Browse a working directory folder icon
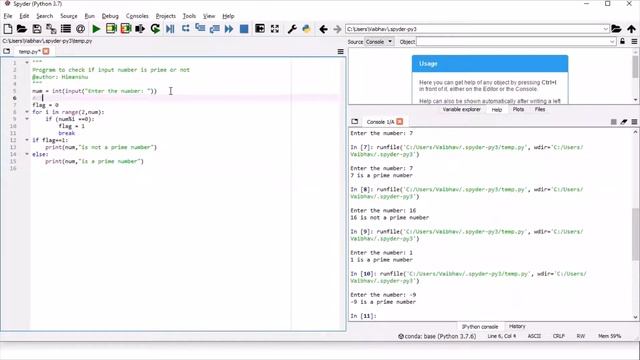Viewport: 640px width, 360px height. point(616,29)
